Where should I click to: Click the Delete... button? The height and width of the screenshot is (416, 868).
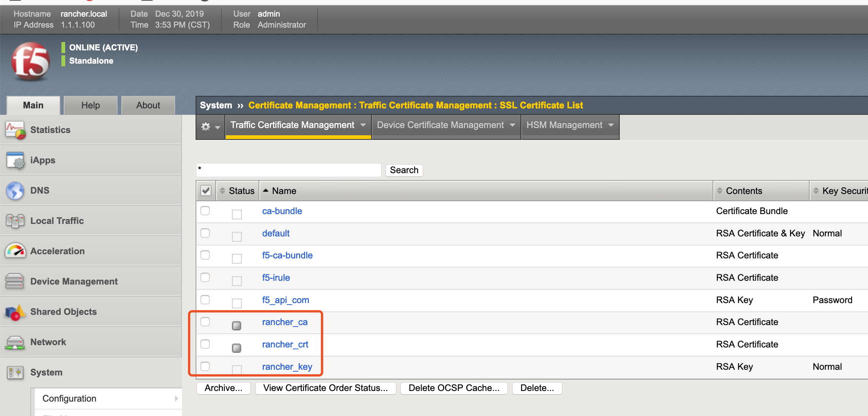[537, 388]
